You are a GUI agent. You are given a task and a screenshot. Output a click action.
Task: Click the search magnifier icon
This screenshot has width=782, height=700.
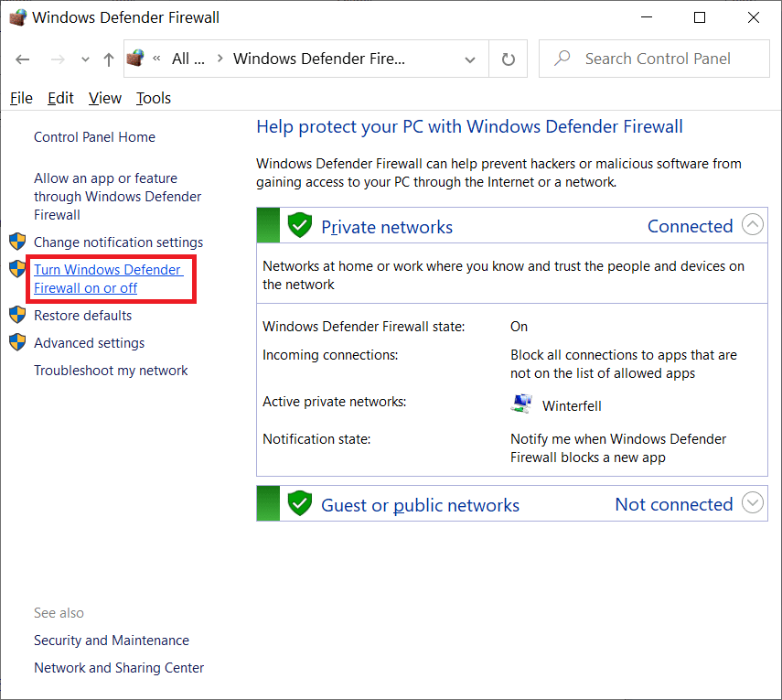[562, 59]
